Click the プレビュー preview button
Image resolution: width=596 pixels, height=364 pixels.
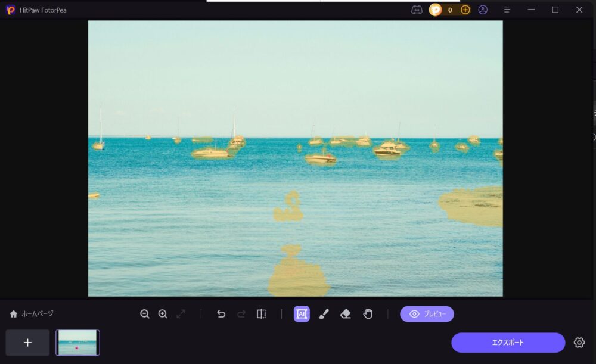[x=427, y=314]
